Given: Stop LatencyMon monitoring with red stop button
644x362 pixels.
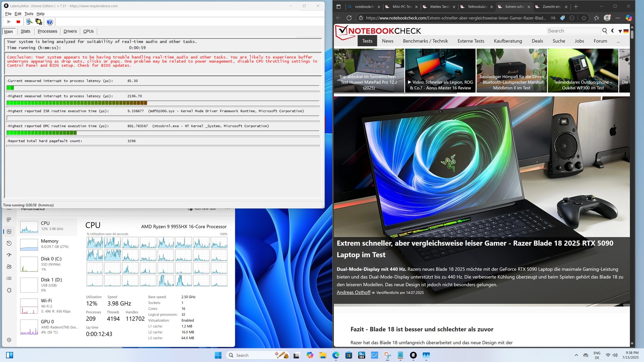Looking at the screenshot, I should (x=18, y=22).
